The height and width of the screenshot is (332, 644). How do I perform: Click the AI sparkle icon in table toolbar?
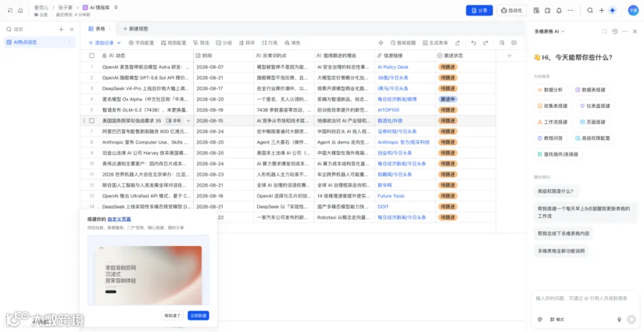pyautogui.click(x=381, y=43)
